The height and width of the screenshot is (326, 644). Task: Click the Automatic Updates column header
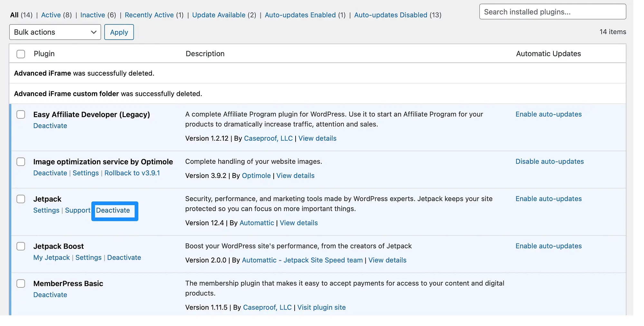(548, 54)
